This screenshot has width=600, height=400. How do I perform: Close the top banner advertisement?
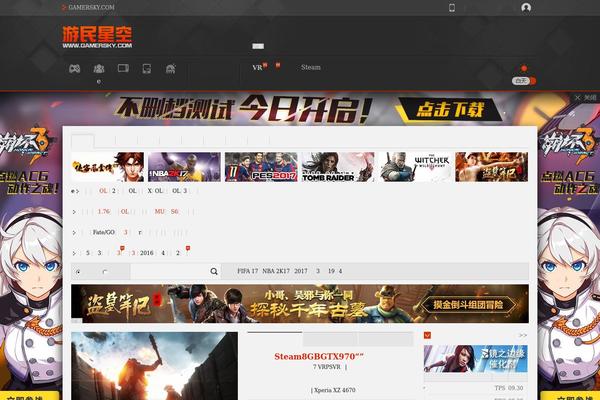(585, 98)
